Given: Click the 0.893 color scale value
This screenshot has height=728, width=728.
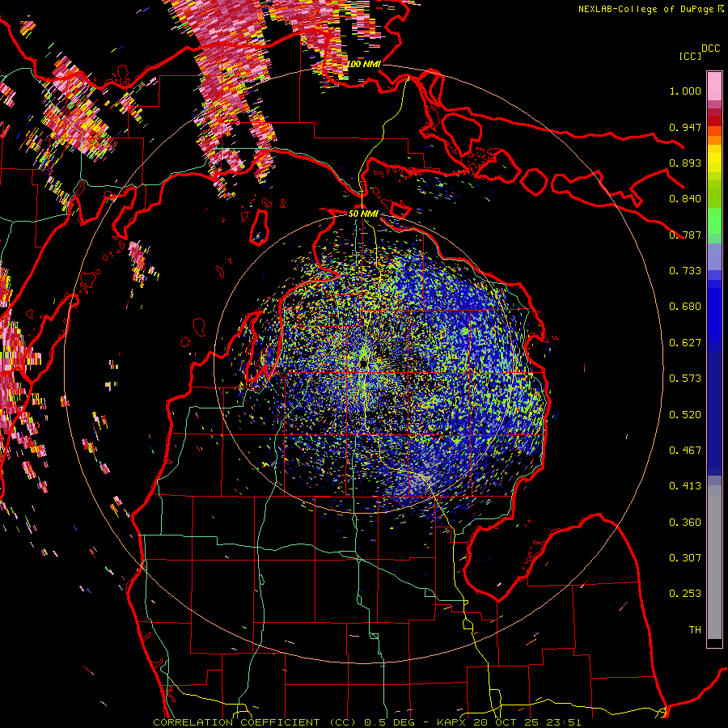Looking at the screenshot, I should [x=685, y=163].
